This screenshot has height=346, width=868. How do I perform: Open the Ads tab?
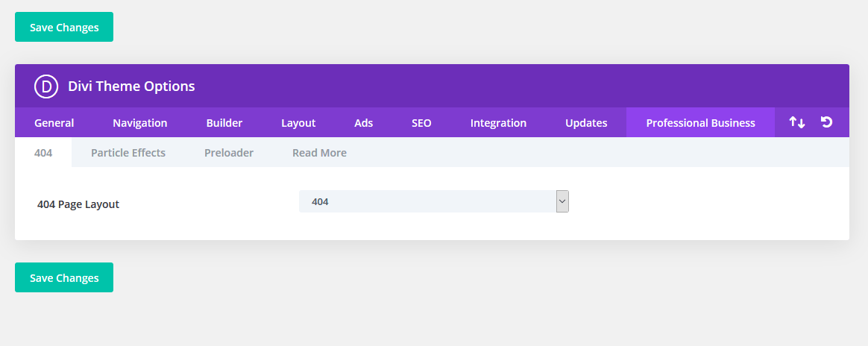pyautogui.click(x=364, y=123)
